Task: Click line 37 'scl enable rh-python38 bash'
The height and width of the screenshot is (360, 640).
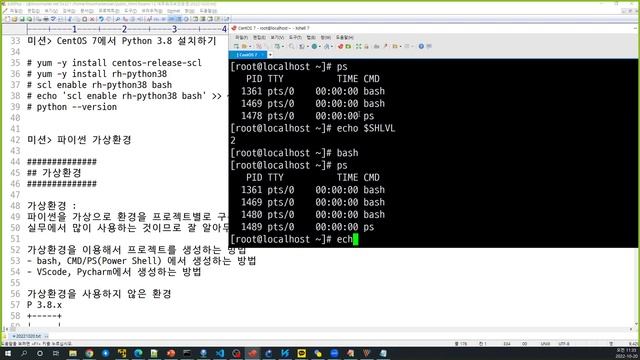Action: point(99,85)
